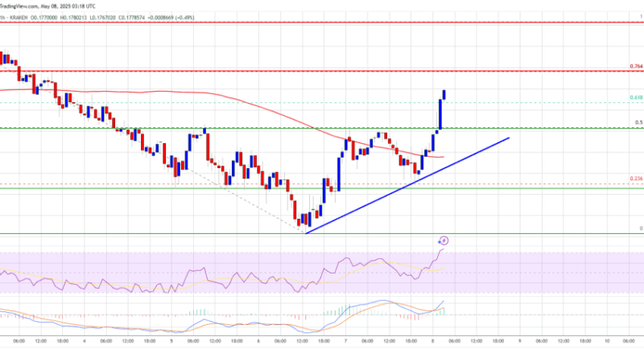Click the date label 6 on time axis
This screenshot has height=362, width=644.
point(258,341)
